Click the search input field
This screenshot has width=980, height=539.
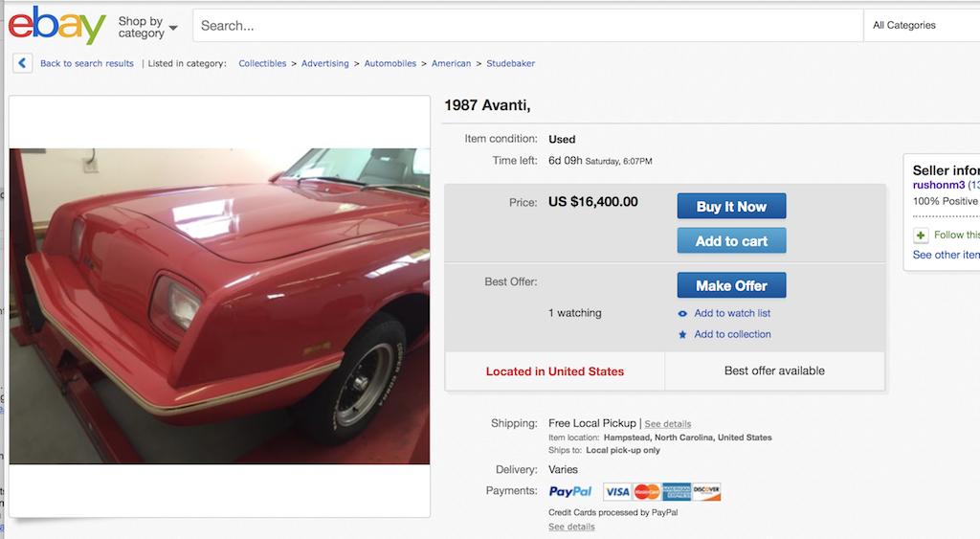click(526, 26)
